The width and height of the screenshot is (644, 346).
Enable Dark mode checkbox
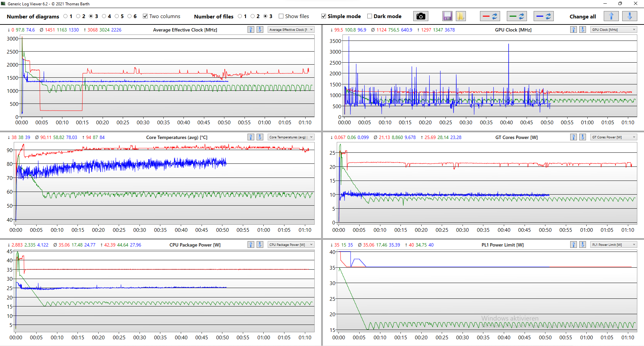[370, 16]
